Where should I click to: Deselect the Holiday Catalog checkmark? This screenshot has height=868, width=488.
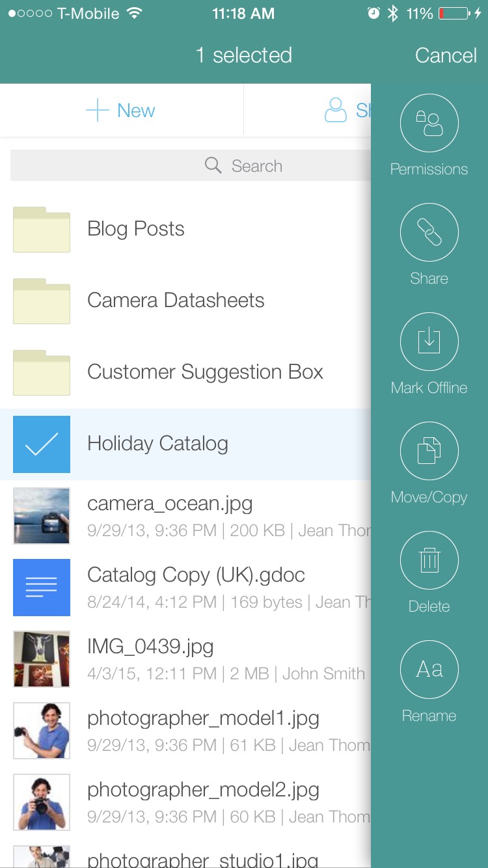click(41, 444)
